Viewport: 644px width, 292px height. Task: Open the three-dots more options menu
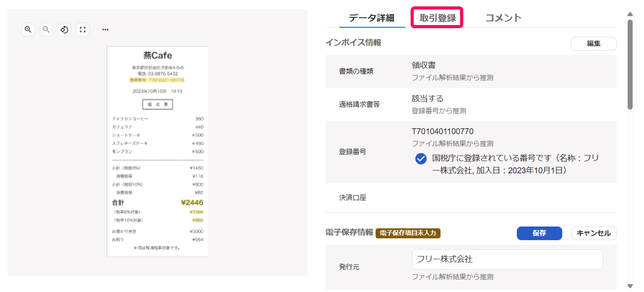105,30
